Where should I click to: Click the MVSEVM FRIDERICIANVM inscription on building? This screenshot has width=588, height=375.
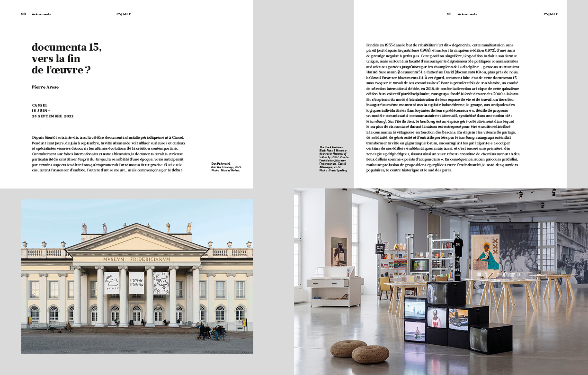pyautogui.click(x=136, y=259)
